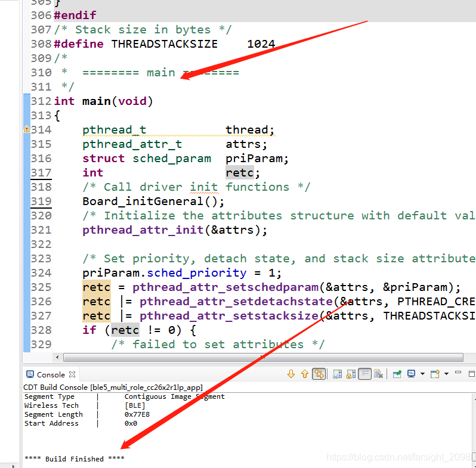
Task: Maximize the Console panel
Action: pyautogui.click(x=472, y=374)
